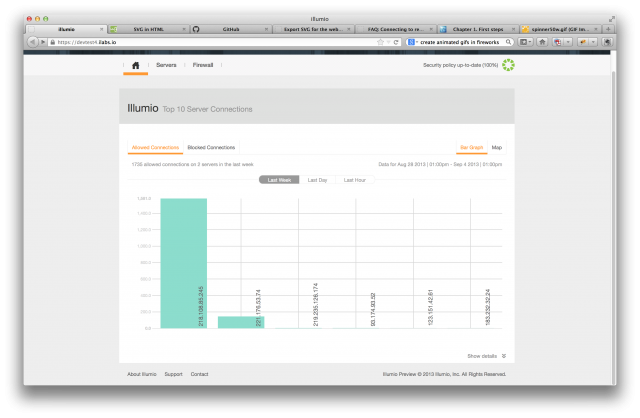Close the SVG in HTML tab
640x418 pixels.
click(184, 29)
